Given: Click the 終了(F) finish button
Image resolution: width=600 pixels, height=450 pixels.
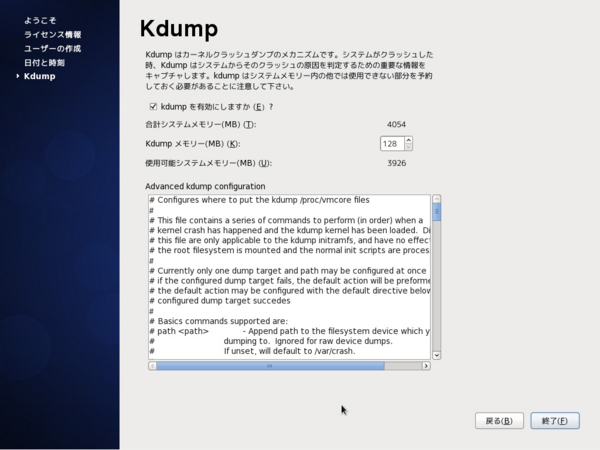Looking at the screenshot, I should pos(555,421).
